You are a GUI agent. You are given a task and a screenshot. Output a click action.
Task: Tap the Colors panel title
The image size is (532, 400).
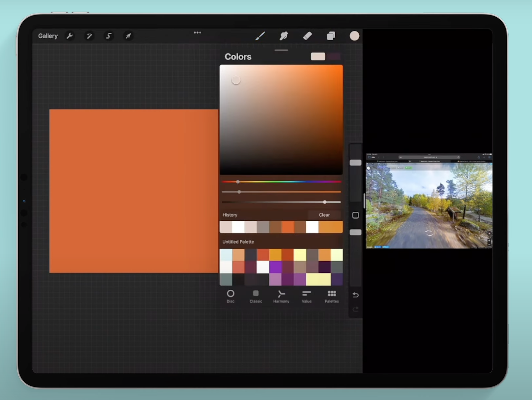point(238,57)
